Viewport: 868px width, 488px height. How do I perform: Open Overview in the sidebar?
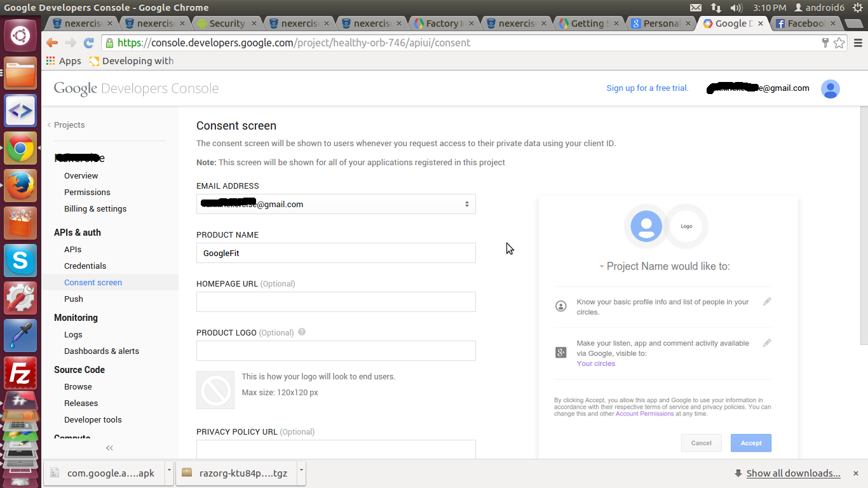tap(81, 175)
